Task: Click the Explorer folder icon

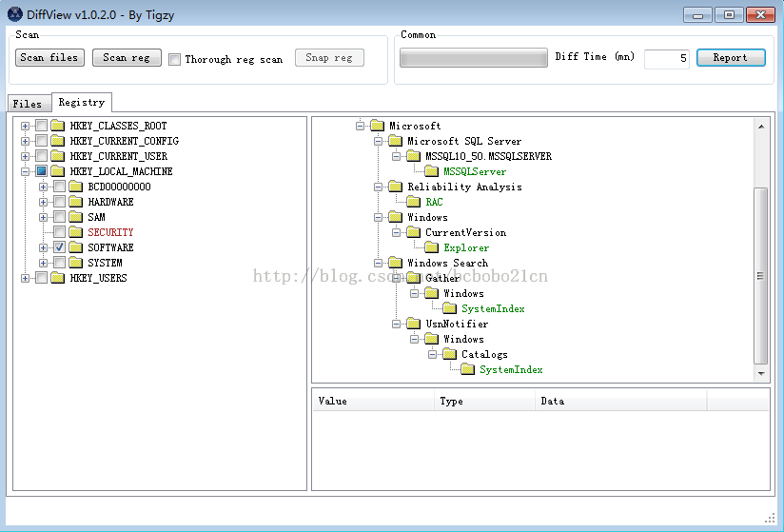Action: [x=431, y=247]
